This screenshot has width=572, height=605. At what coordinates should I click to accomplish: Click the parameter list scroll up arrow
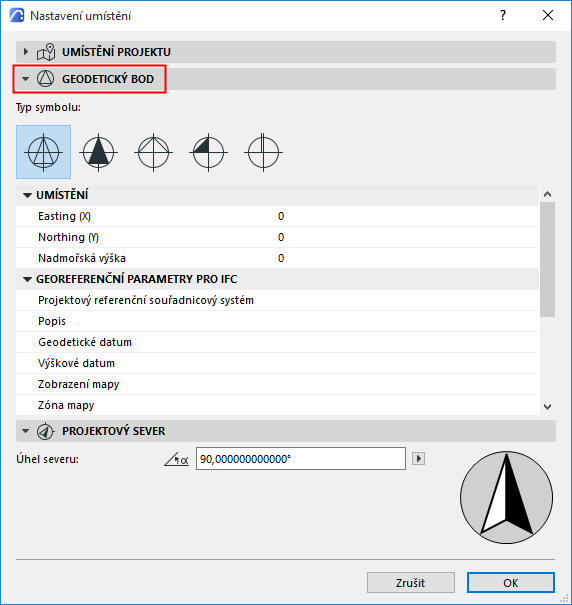547,194
